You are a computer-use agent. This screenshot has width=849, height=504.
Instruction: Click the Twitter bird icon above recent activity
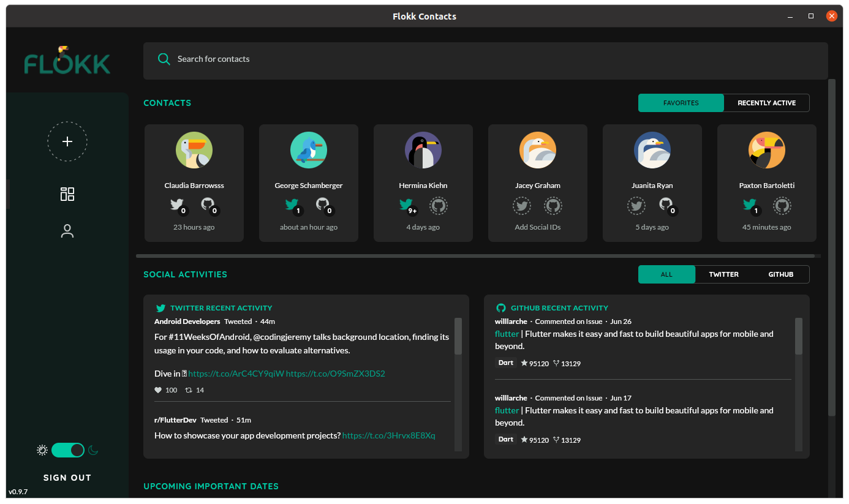point(160,308)
